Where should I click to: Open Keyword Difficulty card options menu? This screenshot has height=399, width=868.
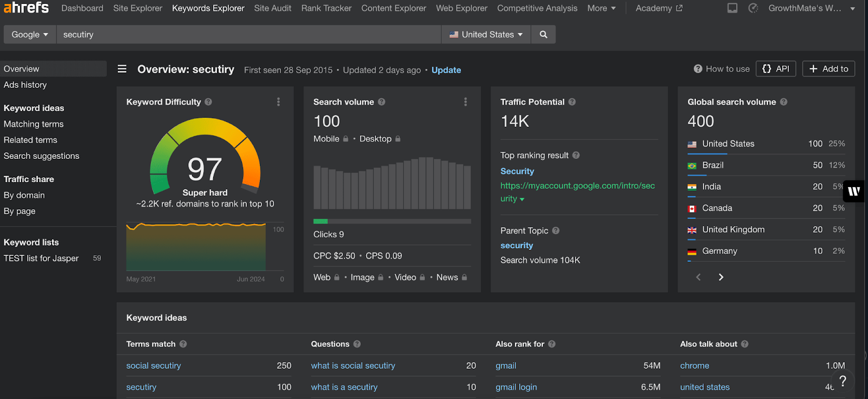278,102
